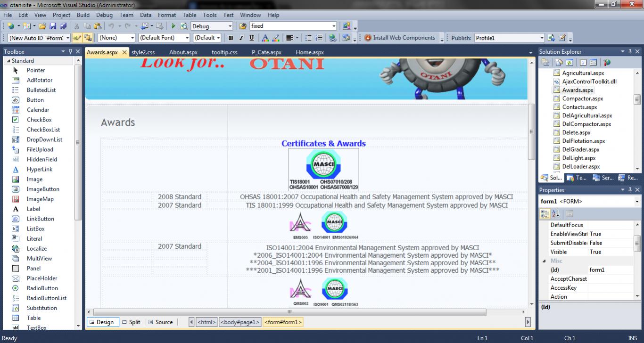Switch to Source view
The width and height of the screenshot is (644, 343).
pyautogui.click(x=160, y=322)
